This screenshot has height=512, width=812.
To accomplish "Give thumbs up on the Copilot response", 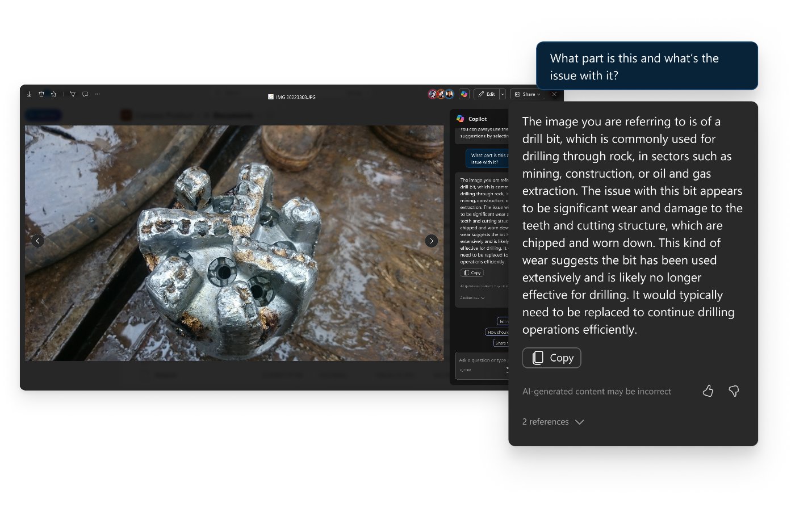I will tap(708, 391).
